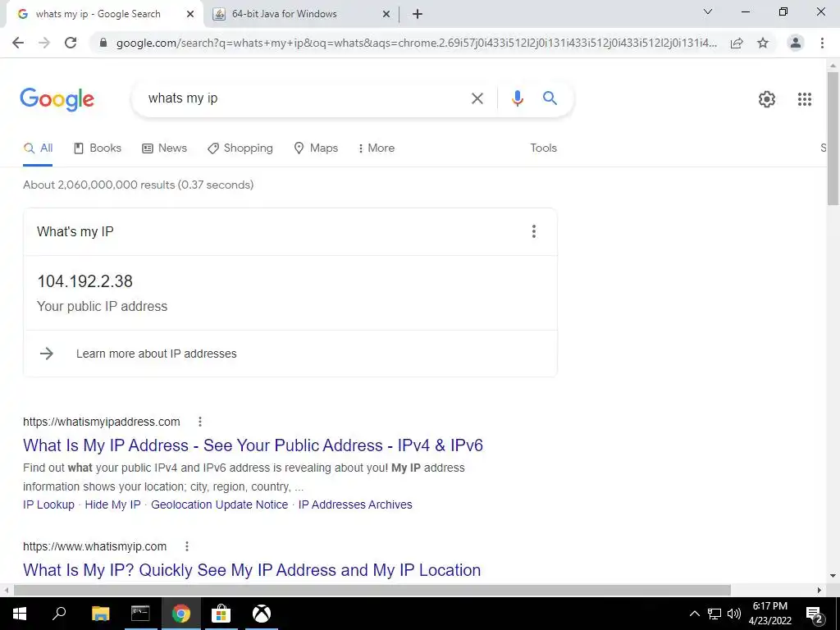This screenshot has height=630, width=840.
Task: Open the Maps results tab
Action: 316,148
